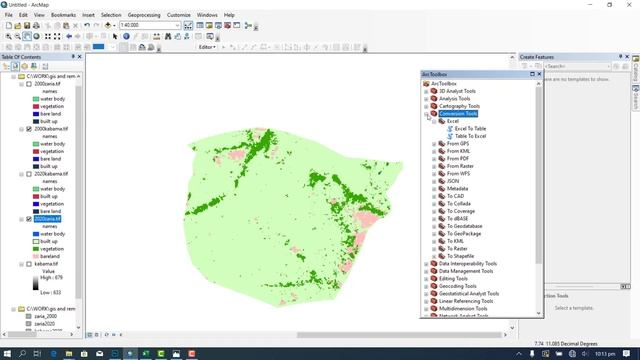Switch TOC to List By Selection
The height and width of the screenshot is (360, 640).
34,67
